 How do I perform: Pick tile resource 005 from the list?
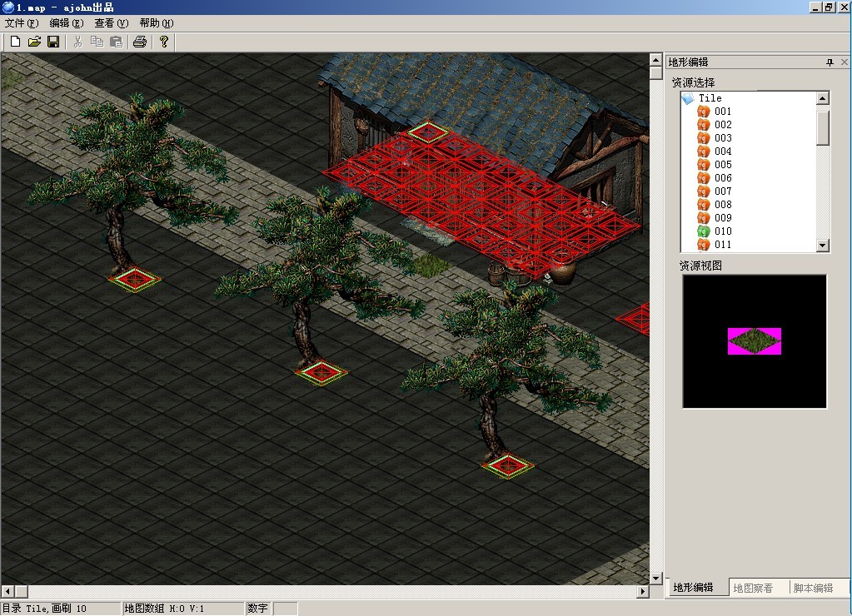tap(723, 165)
